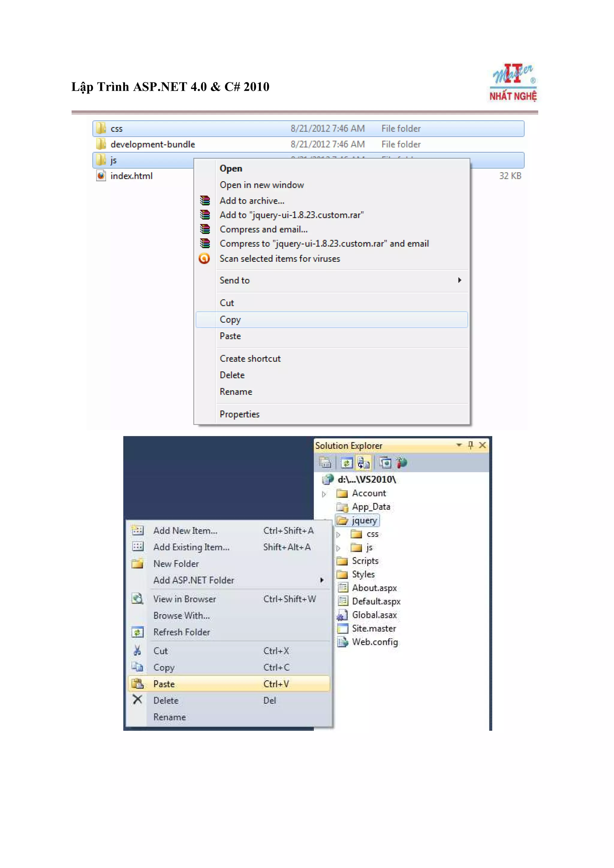Click the Nest Related Files toolbar icon
614x868 pixels.
364,462
